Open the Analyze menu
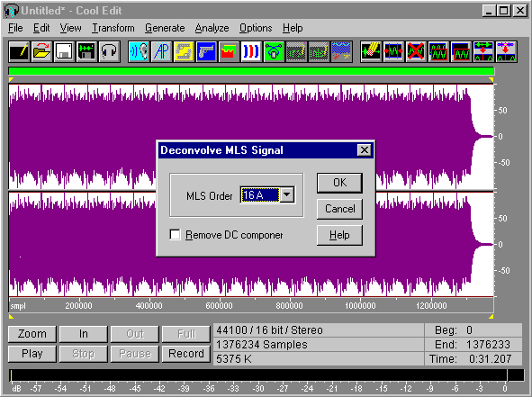This screenshot has width=532, height=397. (x=212, y=28)
